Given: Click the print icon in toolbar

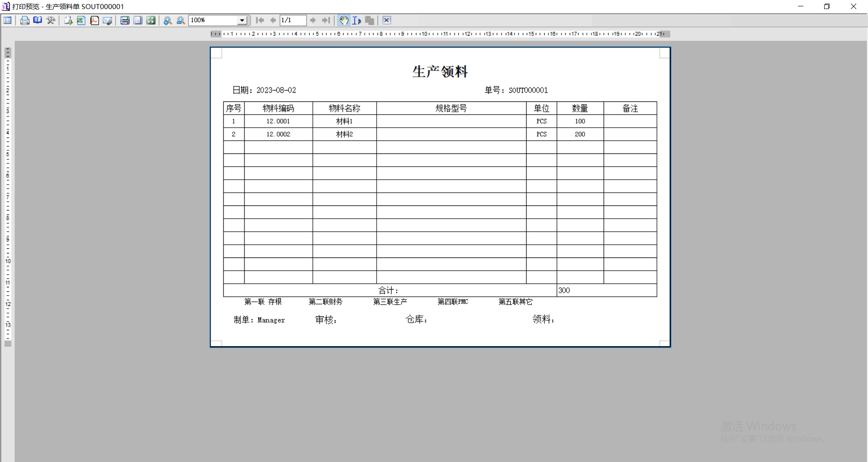Looking at the screenshot, I should pos(25,20).
